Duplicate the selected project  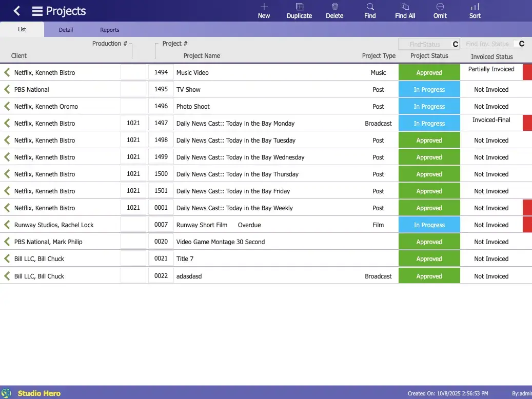coord(299,11)
